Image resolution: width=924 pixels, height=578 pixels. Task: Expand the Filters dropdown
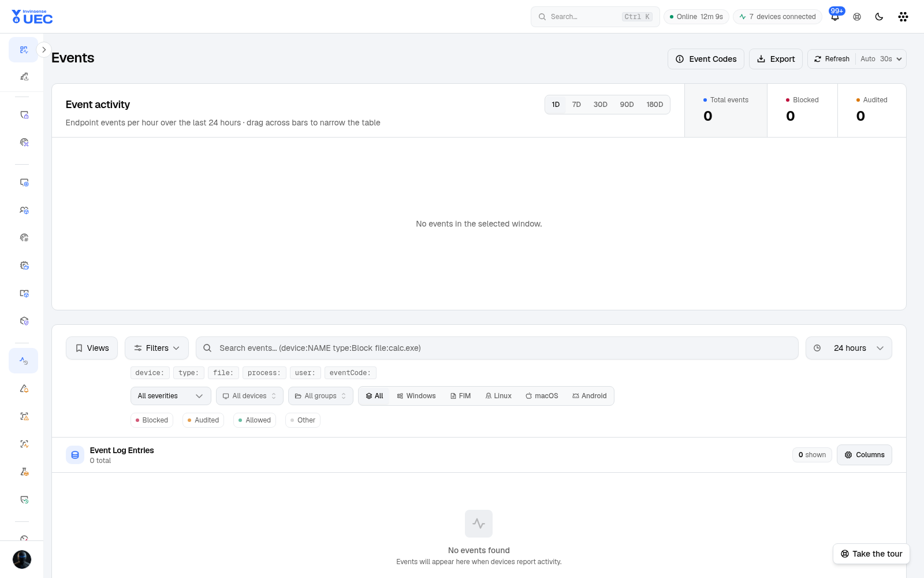click(157, 348)
